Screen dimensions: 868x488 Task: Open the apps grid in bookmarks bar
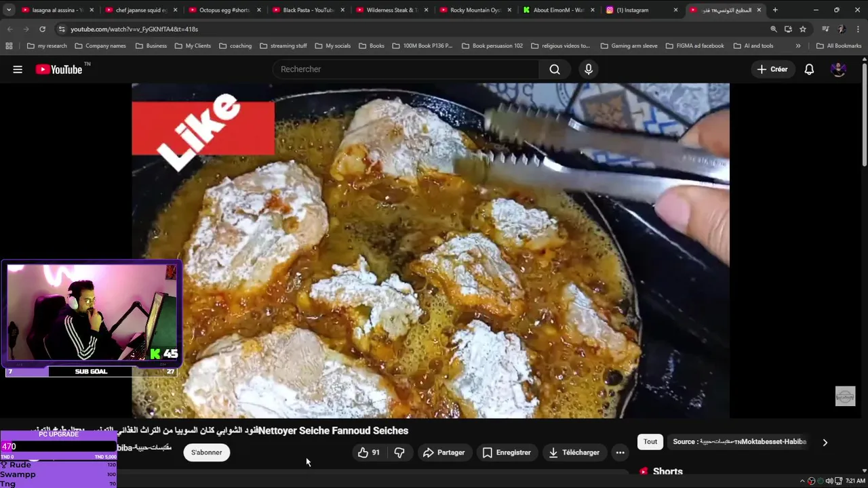click(x=9, y=46)
